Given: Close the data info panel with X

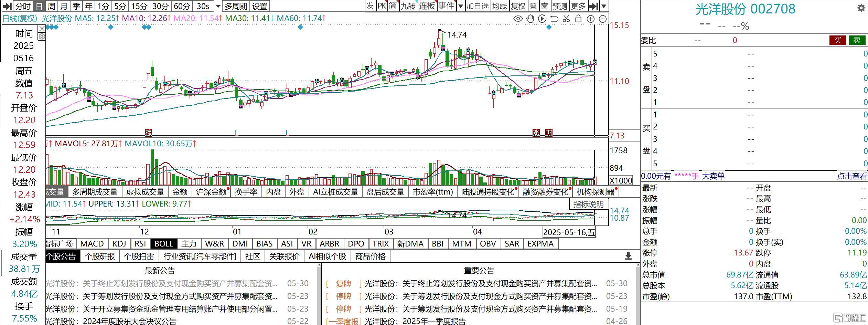Looking at the screenshot, I should click(x=42, y=28).
